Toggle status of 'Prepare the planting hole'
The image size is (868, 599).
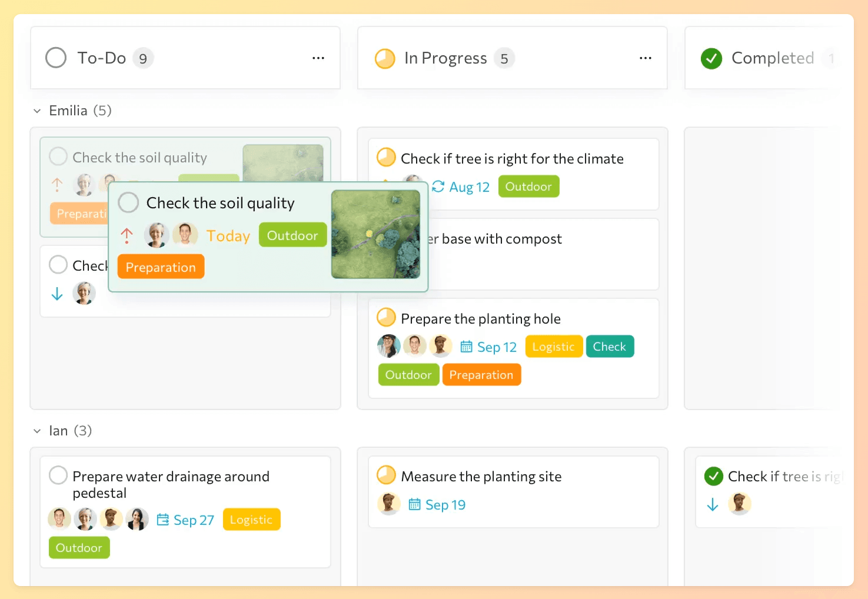click(386, 318)
